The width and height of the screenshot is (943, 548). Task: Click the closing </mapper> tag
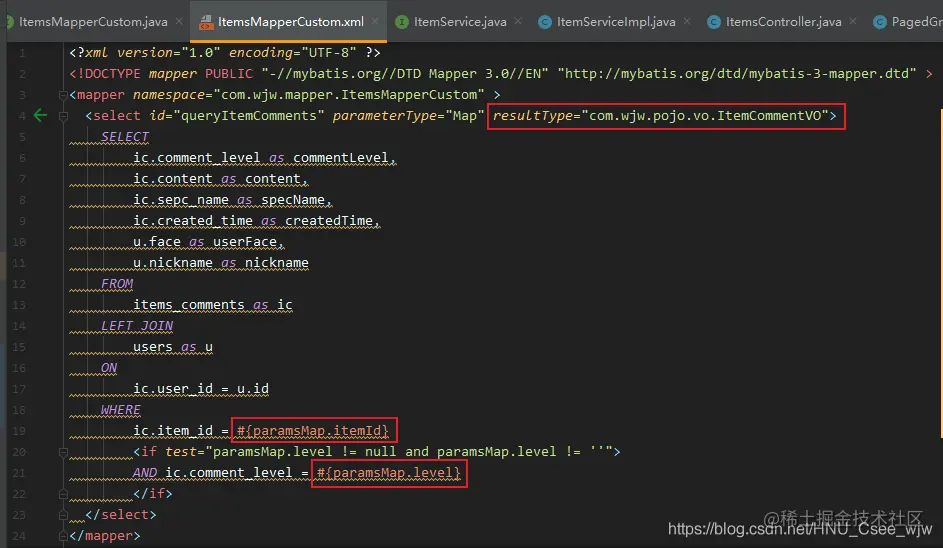click(x=105, y=535)
